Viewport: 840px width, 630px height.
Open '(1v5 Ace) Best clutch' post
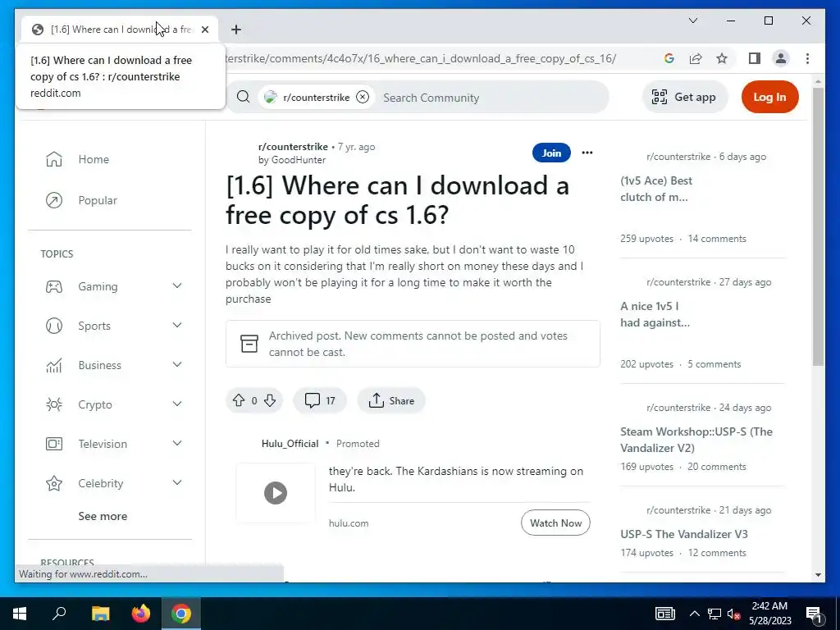point(656,189)
